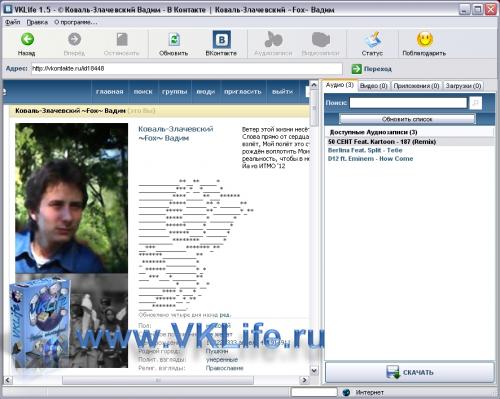Viewport: 500px width, 399px height.
Task: Click the green Переход go arrow
Action: [357, 69]
